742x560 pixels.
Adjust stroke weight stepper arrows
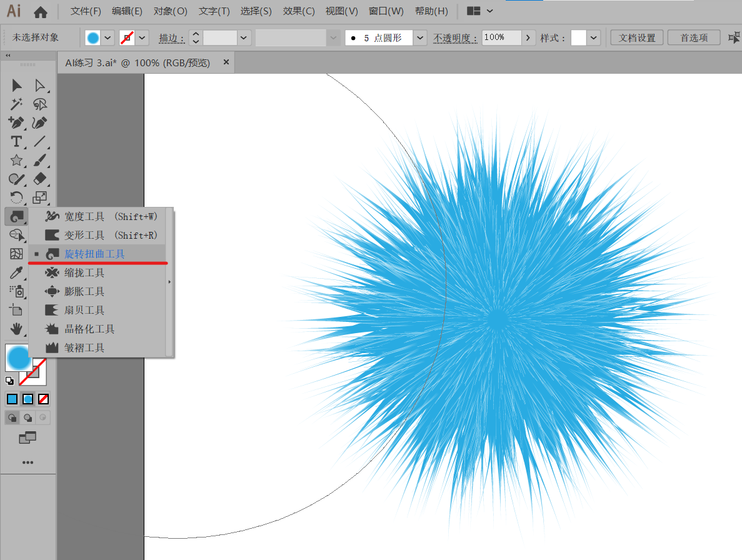[x=196, y=38]
